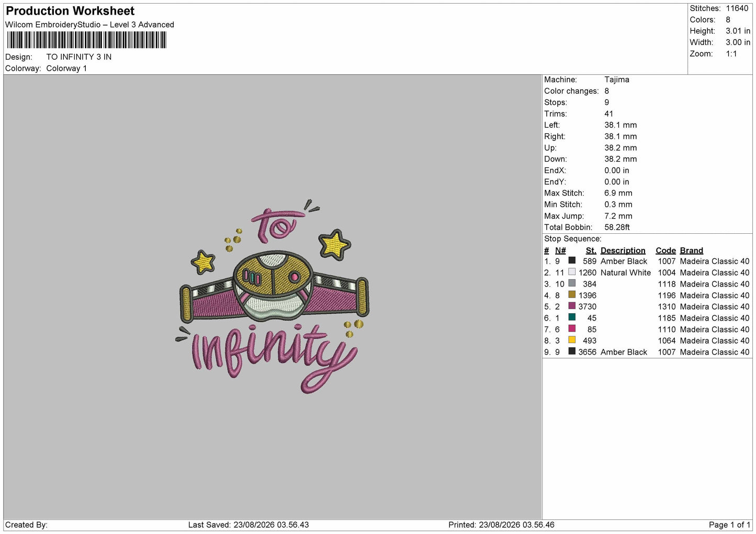Click the stitches count '11640'
Image resolution: width=756 pixels, height=534 pixels.
(737, 8)
